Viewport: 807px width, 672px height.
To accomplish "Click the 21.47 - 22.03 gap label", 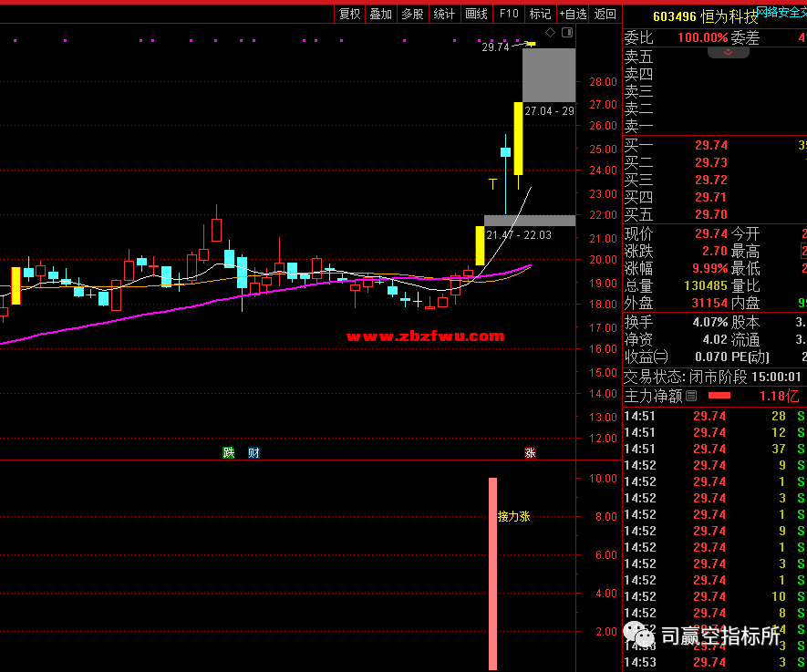I will point(519,235).
